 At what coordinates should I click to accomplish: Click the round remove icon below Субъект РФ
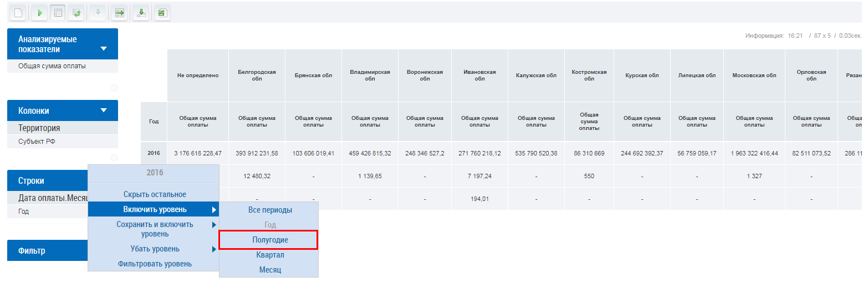coord(114,158)
